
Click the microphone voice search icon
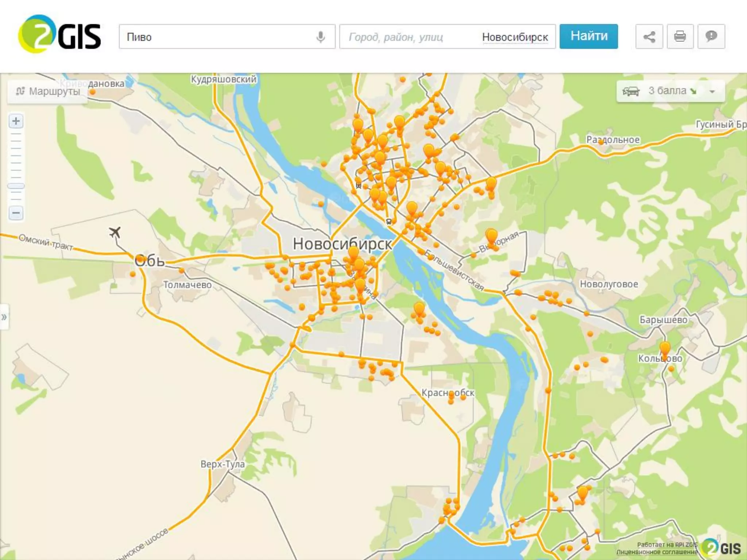pos(320,37)
